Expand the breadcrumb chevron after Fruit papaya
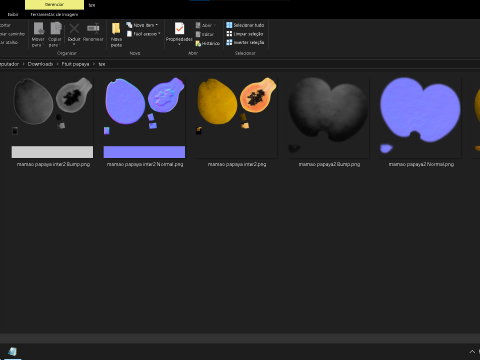The width and height of the screenshot is (480, 360). 94,64
